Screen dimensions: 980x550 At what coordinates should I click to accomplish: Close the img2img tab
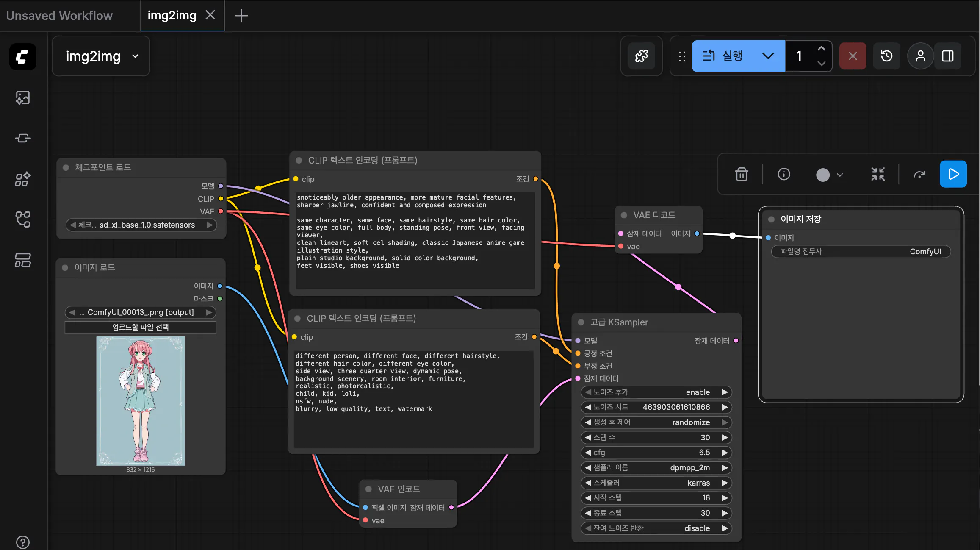tap(210, 15)
